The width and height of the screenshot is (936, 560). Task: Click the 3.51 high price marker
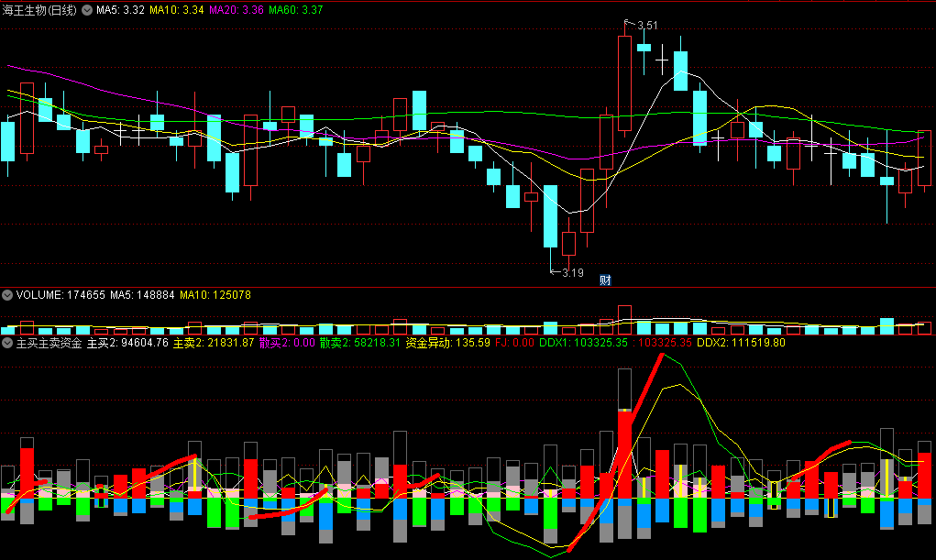647,26
